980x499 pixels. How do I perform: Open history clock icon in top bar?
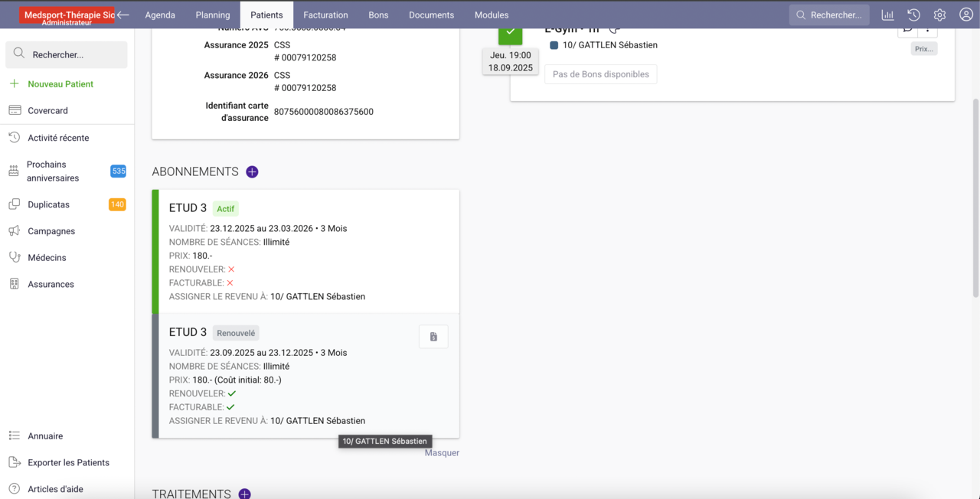point(913,15)
